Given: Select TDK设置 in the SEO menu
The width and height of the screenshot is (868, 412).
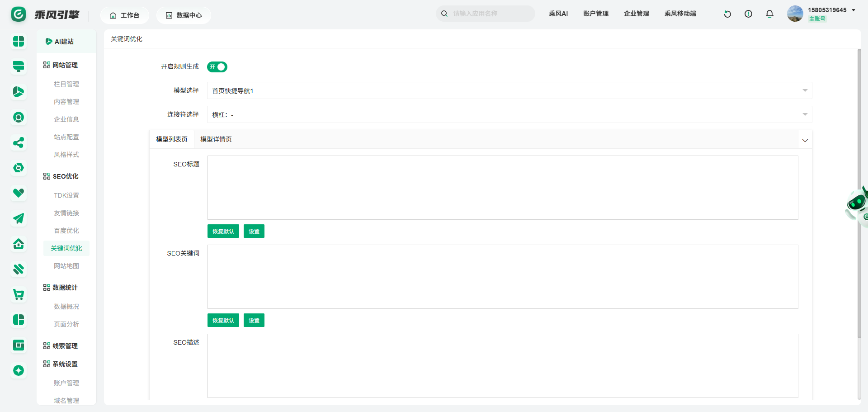Looking at the screenshot, I should pos(66,195).
